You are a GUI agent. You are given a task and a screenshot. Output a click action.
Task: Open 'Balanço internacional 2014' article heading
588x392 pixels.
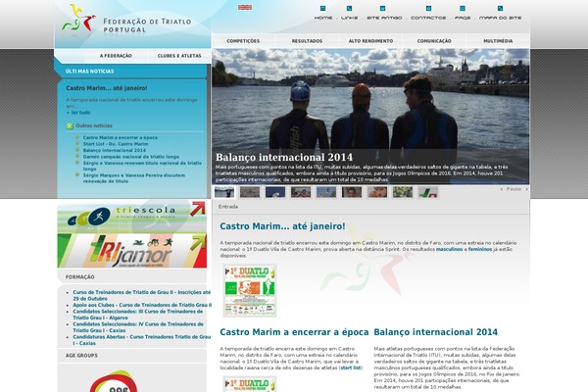(436, 332)
